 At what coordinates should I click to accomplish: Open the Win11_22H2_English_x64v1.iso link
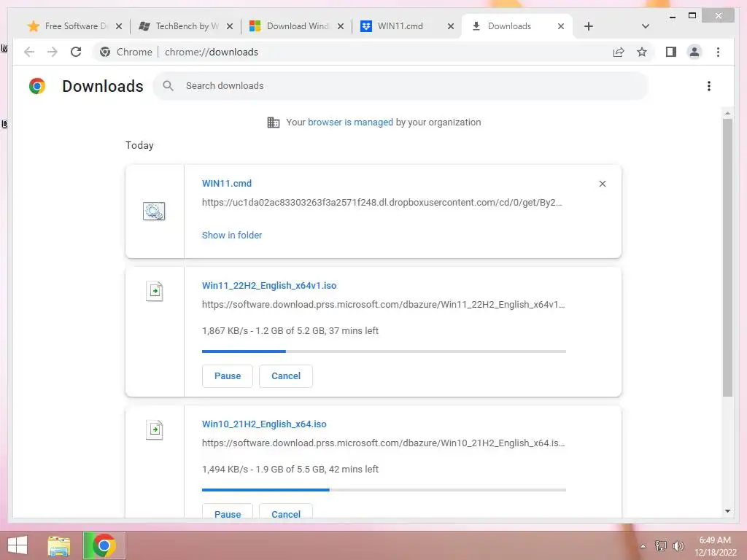(x=269, y=286)
